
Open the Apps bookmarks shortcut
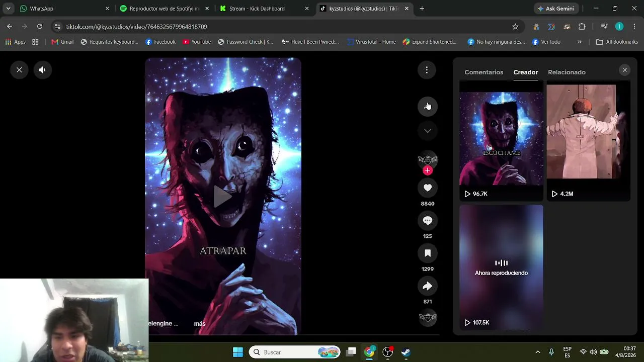tap(16, 42)
